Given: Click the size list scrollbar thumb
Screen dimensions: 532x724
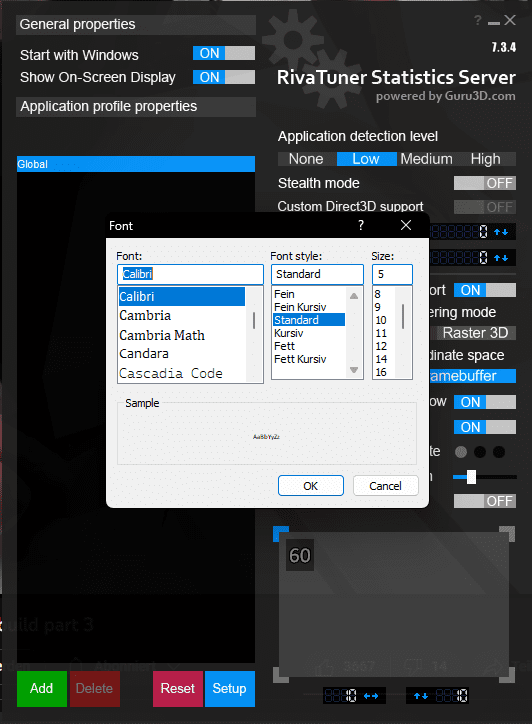Looking at the screenshot, I should tap(403, 316).
